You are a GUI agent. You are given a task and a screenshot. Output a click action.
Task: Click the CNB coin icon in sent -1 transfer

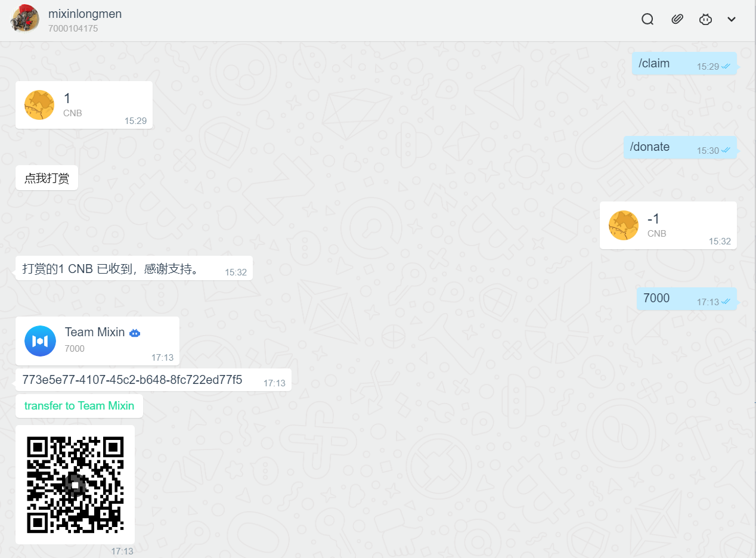point(624,225)
